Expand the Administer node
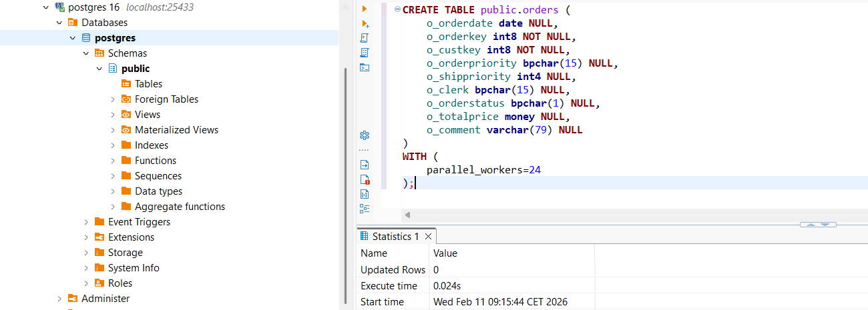The height and width of the screenshot is (310, 868). point(59,299)
